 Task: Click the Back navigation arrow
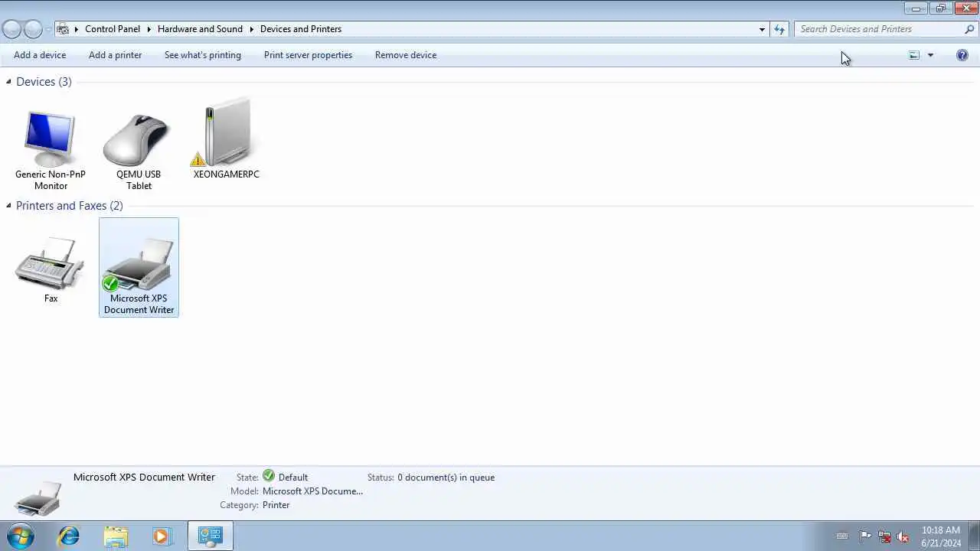click(11, 29)
